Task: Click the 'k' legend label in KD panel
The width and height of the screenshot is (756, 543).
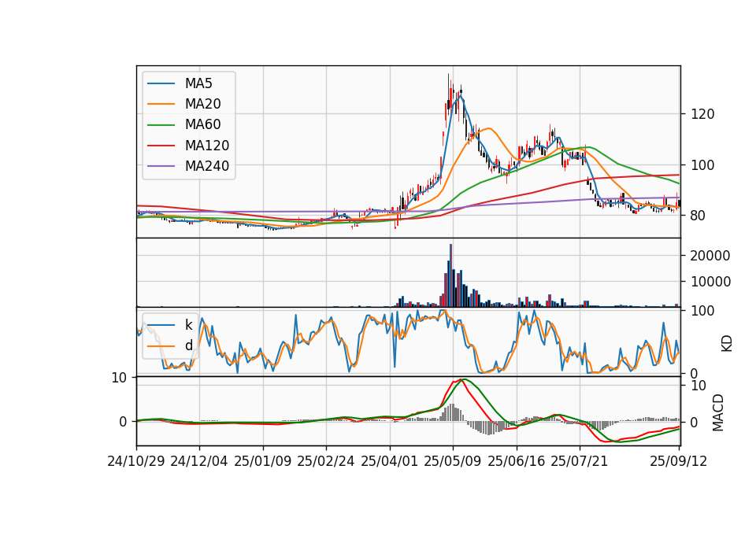Action: point(188,325)
